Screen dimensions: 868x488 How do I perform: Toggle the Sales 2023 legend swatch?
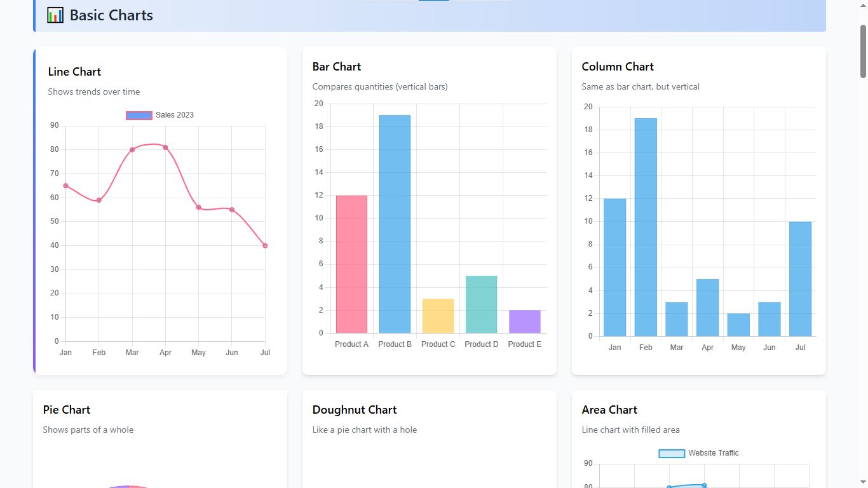[x=139, y=115]
